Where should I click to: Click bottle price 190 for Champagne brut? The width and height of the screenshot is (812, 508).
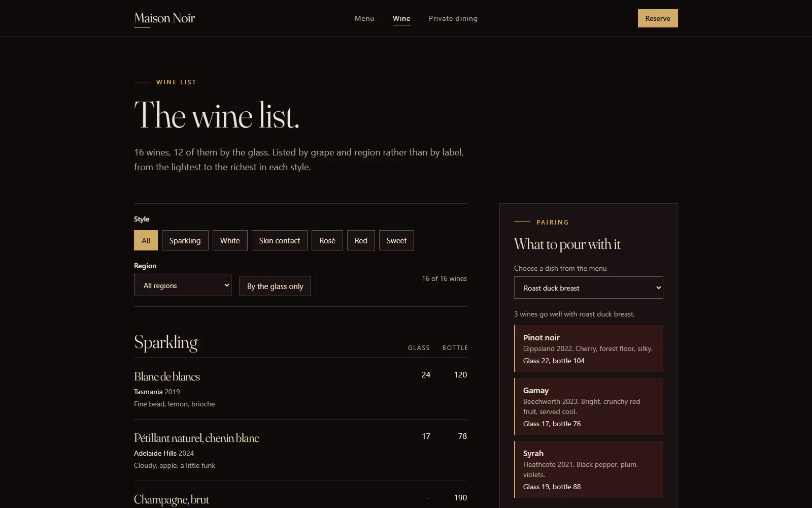[x=460, y=497]
